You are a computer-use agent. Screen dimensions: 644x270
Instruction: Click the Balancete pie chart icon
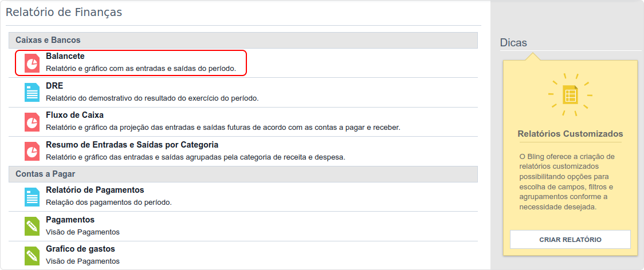click(32, 63)
